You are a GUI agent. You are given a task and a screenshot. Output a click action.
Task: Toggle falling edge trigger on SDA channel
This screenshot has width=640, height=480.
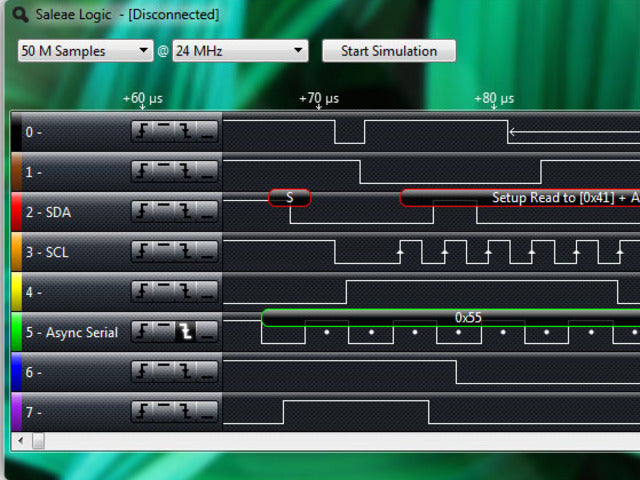tap(185, 212)
